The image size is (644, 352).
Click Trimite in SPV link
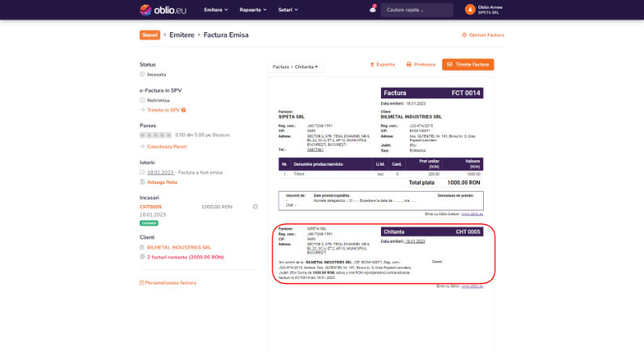click(x=163, y=110)
